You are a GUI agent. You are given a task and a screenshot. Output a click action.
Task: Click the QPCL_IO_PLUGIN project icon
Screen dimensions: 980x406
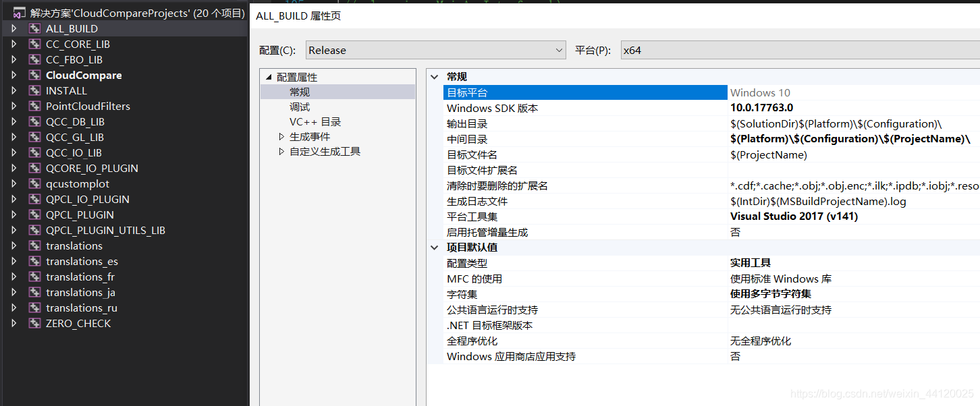[x=34, y=199]
